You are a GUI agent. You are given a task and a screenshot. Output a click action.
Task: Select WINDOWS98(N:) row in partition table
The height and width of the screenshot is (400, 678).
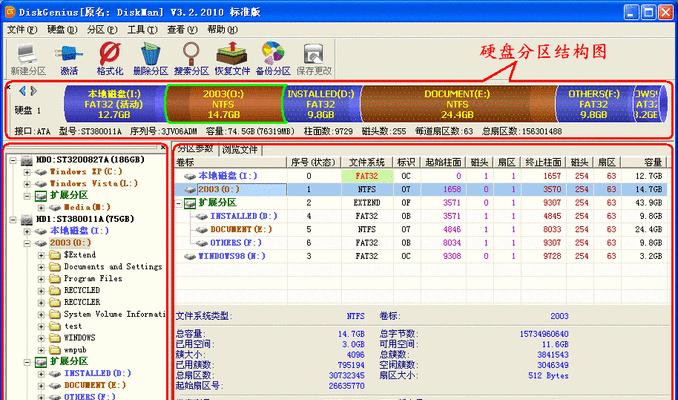pyautogui.click(x=421, y=256)
